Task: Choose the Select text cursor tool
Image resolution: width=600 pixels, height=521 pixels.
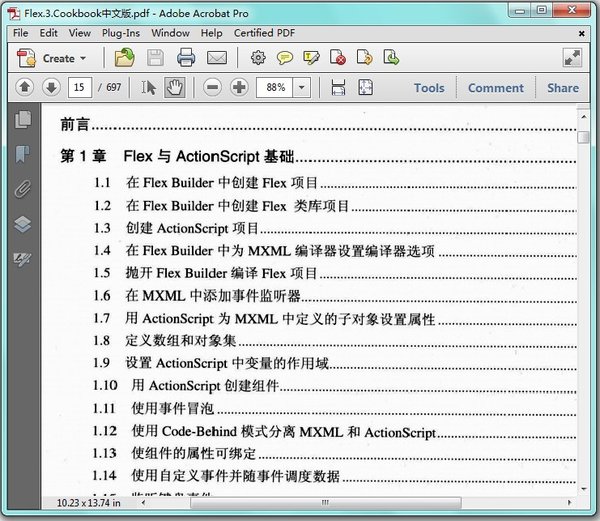Action: pos(148,88)
